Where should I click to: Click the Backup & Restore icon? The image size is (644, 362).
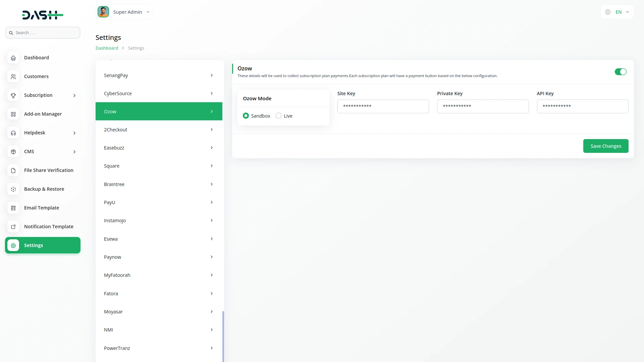coord(13,189)
